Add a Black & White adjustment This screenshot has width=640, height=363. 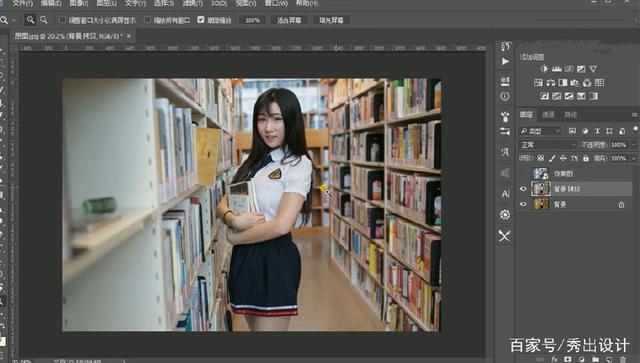tap(563, 82)
